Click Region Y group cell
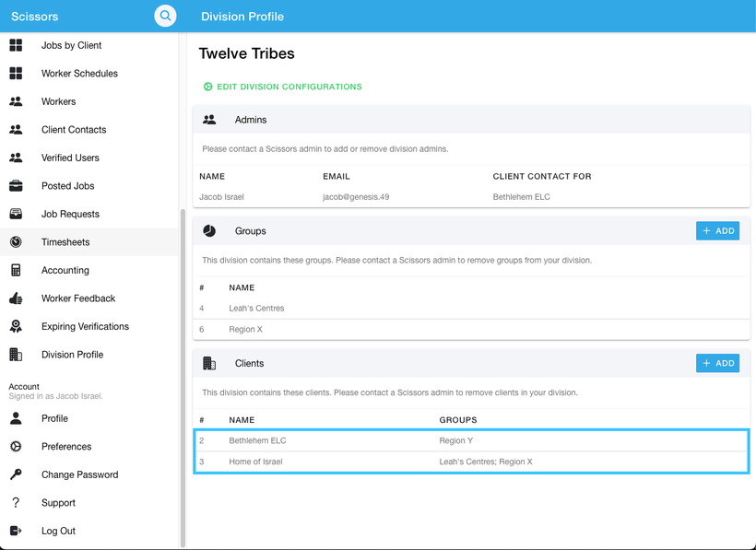This screenshot has width=756, height=550. (x=456, y=440)
